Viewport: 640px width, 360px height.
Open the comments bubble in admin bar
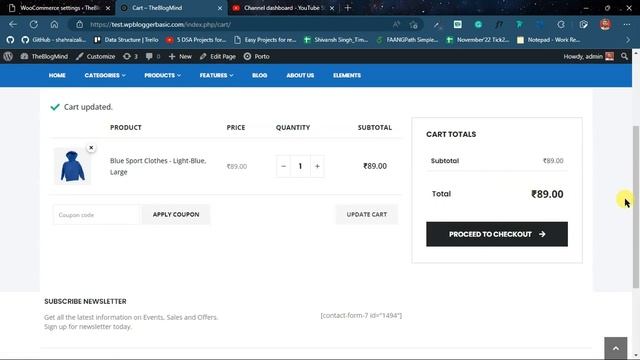click(x=153, y=56)
